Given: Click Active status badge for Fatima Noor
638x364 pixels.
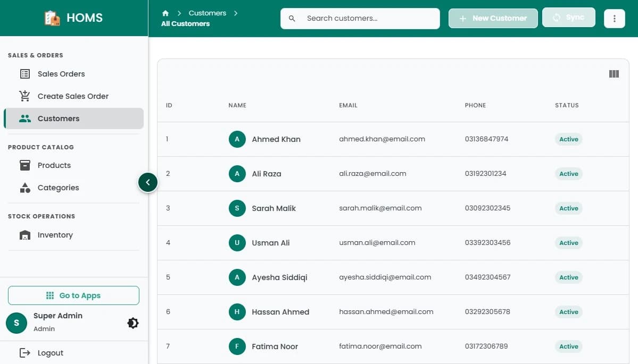Looking at the screenshot, I should point(568,346).
